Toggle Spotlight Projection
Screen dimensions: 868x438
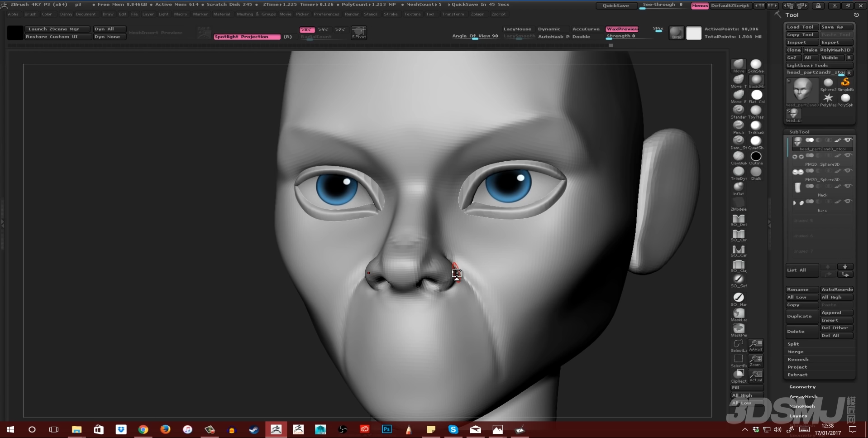[247, 37]
